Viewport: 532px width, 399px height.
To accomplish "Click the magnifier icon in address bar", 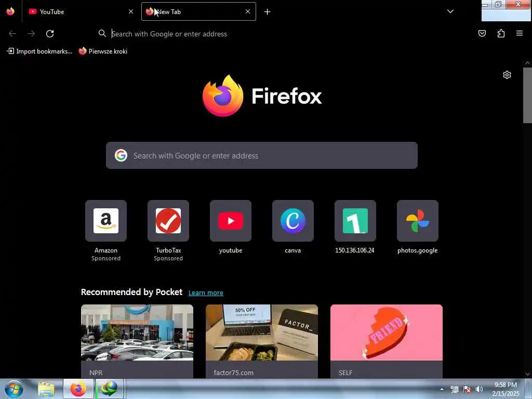I will pyautogui.click(x=102, y=33).
